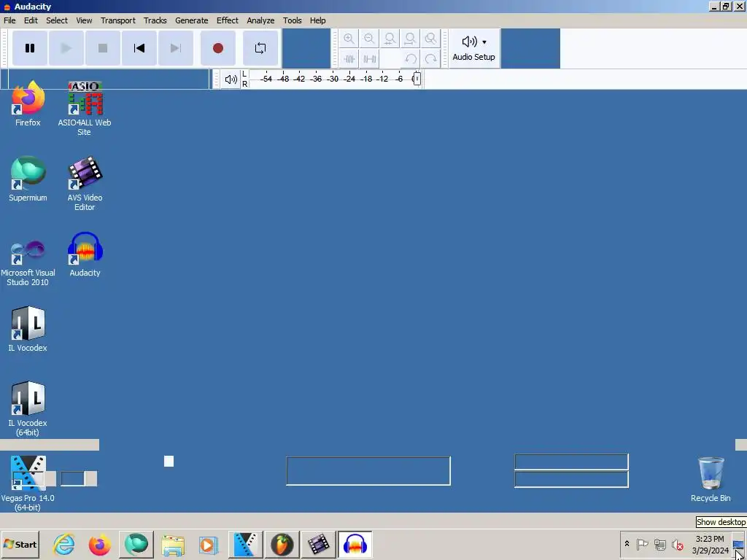Open the Transport menu
Image resolution: width=747 pixels, height=560 pixels.
[117, 20]
